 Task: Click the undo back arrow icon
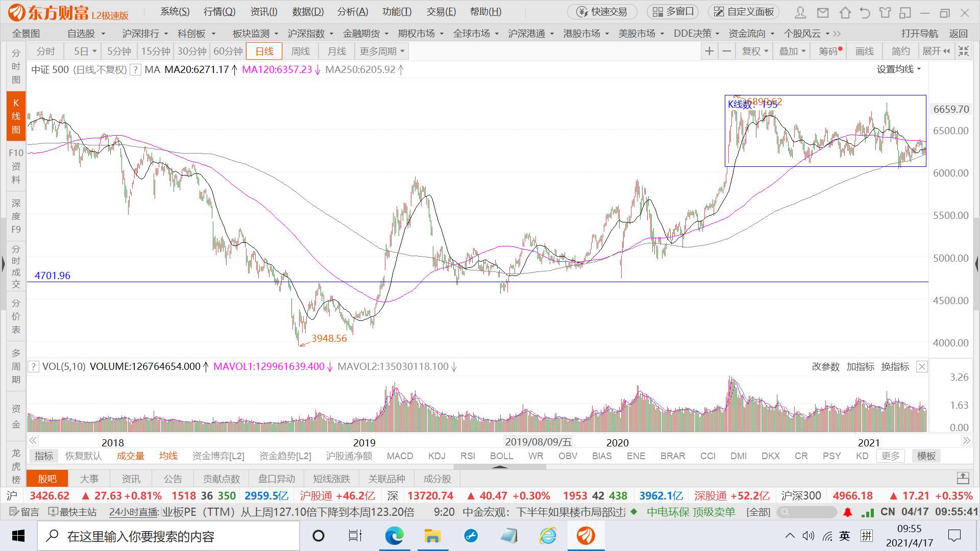[x=865, y=12]
